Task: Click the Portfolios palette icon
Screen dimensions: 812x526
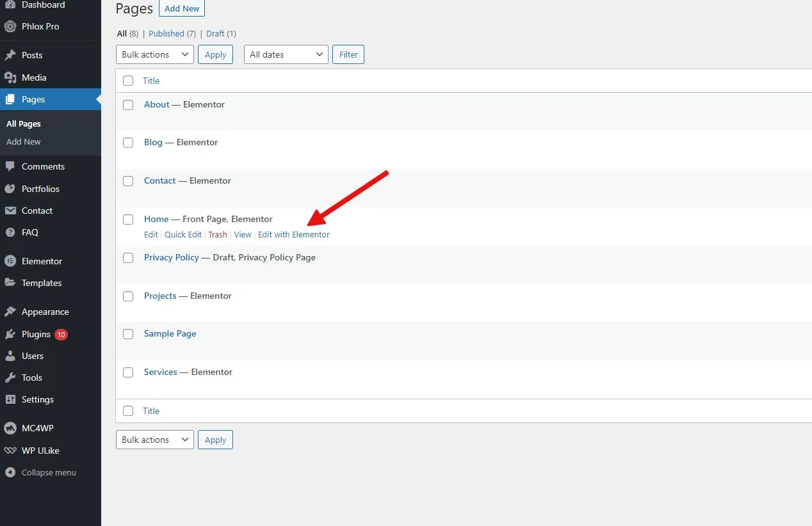Action: [x=10, y=189]
